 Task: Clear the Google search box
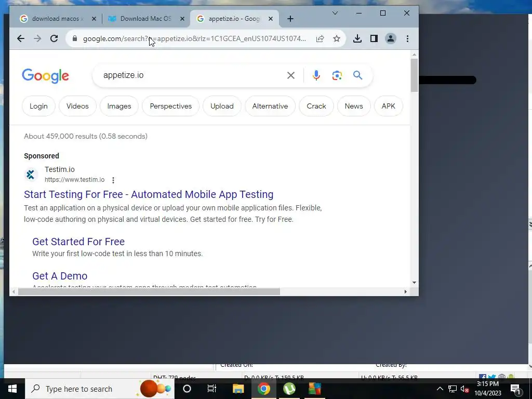291,75
